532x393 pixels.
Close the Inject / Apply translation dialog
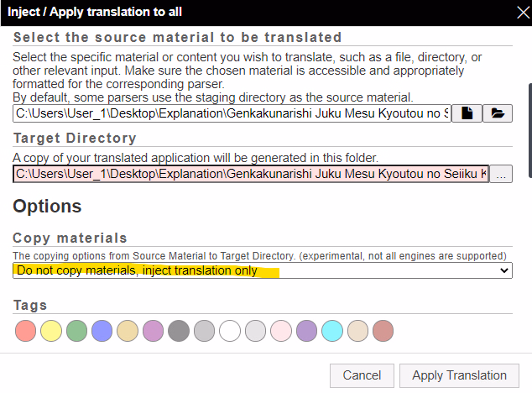[518, 12]
